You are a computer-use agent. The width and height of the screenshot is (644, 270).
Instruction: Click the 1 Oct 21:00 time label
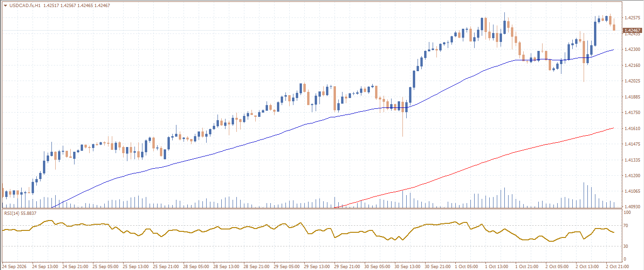tap(527, 267)
